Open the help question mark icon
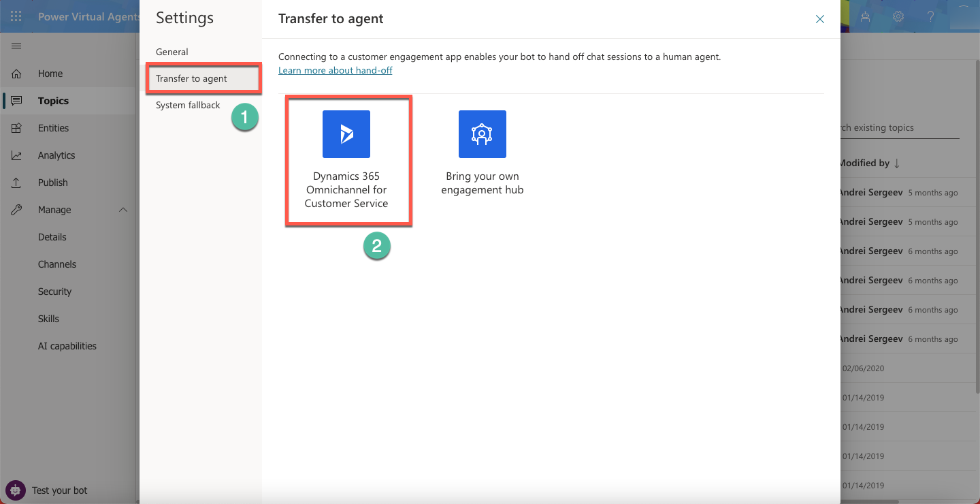 click(930, 16)
